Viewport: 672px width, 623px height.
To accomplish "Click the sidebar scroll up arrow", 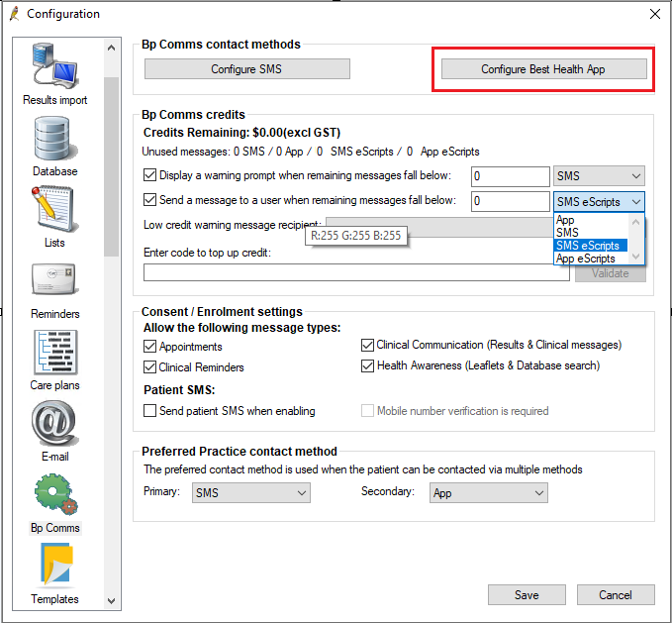I will 112,48.
